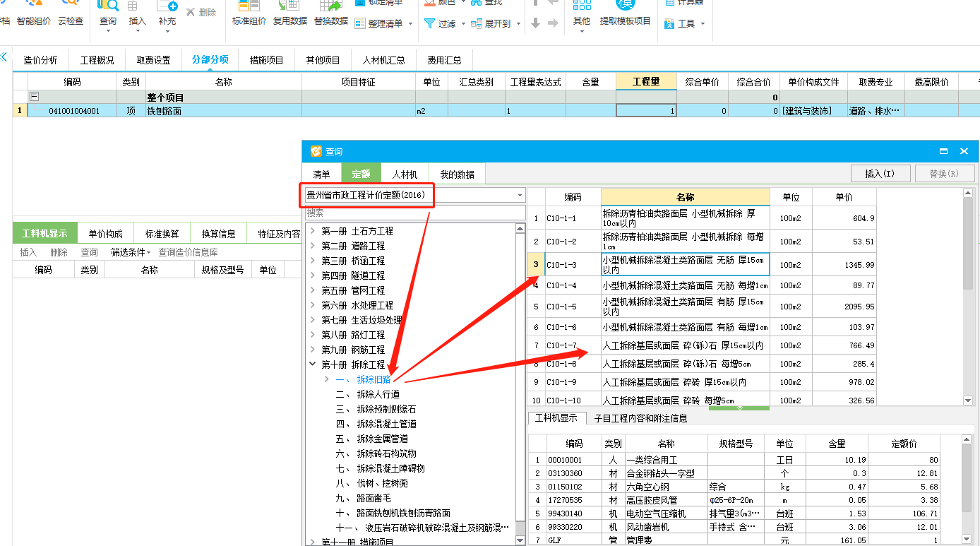
Task: Collapse 第十册 拆除工程 tree node
Action: tap(313, 364)
